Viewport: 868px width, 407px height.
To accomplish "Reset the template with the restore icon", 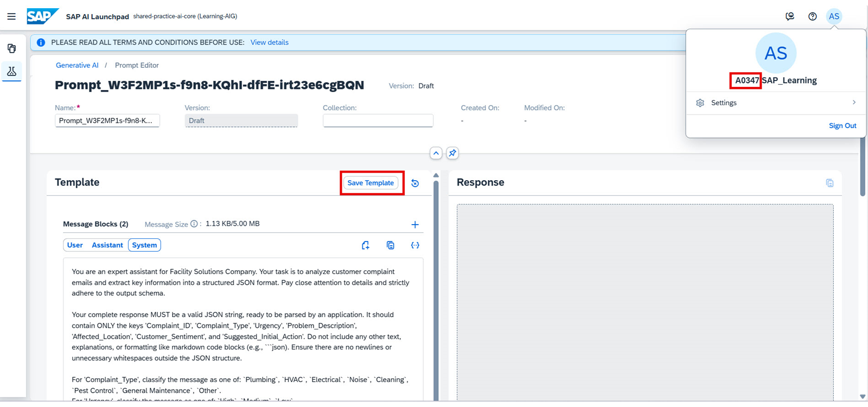I will tap(415, 183).
